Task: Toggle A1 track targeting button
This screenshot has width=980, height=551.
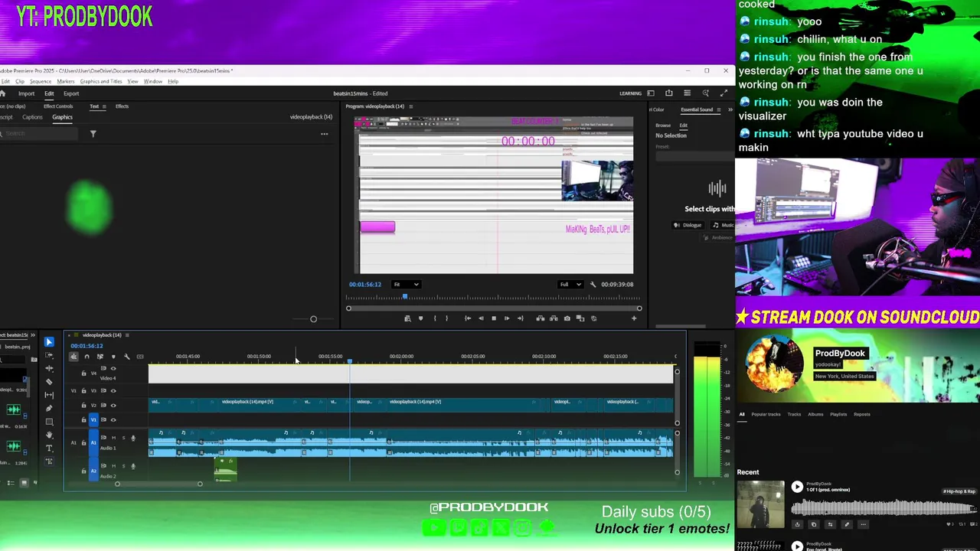Action: (93, 442)
